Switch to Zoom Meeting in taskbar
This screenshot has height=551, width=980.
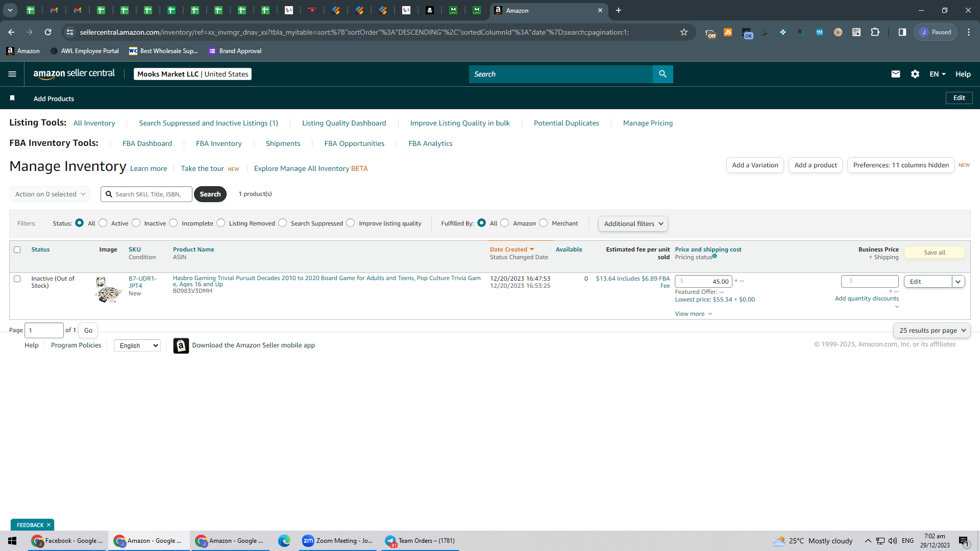click(338, 541)
